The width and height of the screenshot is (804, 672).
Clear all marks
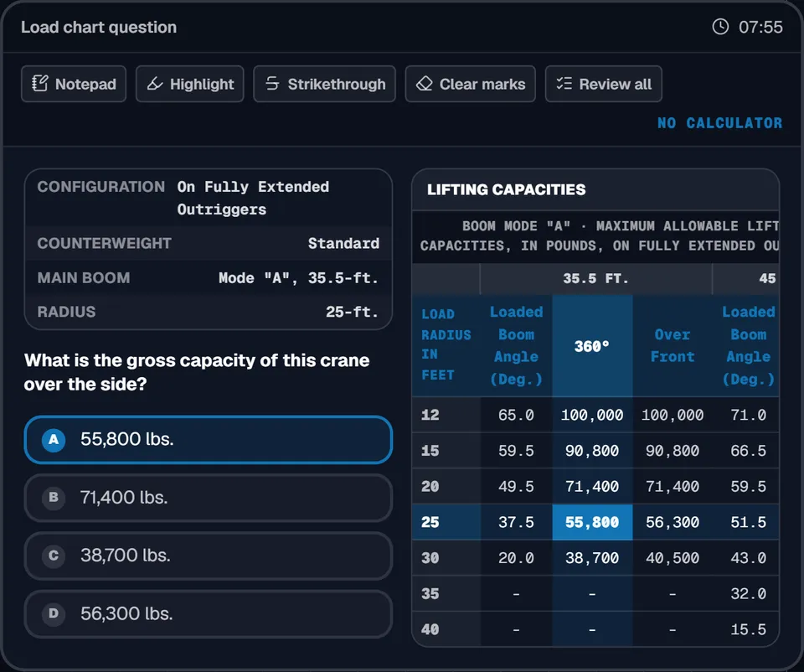pyautogui.click(x=470, y=84)
